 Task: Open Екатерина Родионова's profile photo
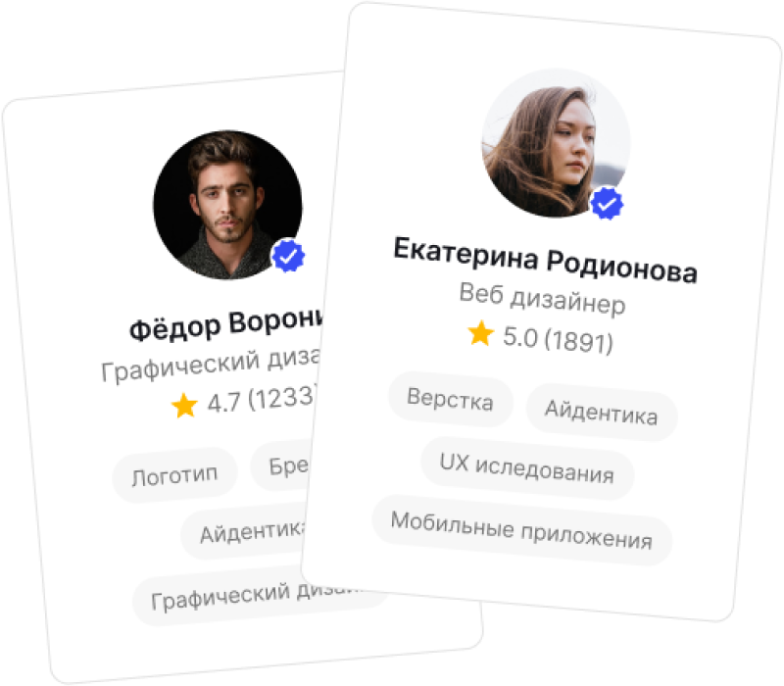coord(556,143)
